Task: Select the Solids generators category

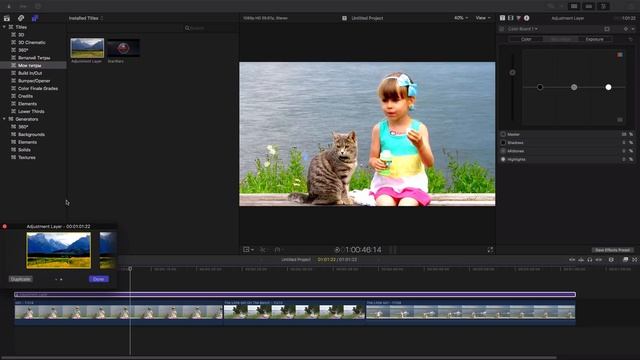Action: coord(24,150)
